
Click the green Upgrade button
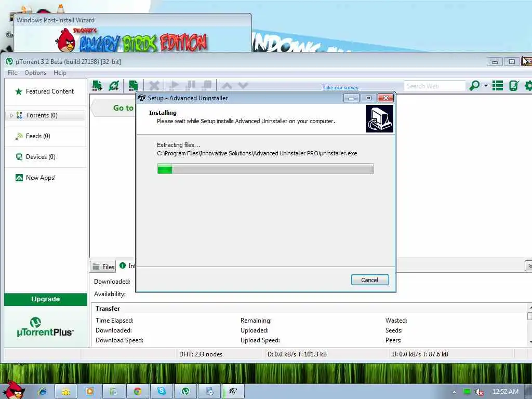pyautogui.click(x=46, y=299)
